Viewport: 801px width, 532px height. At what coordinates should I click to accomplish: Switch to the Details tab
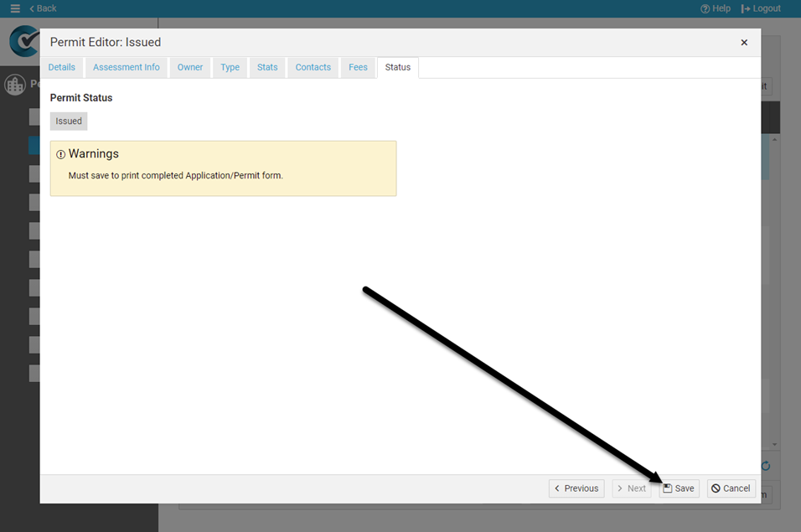tap(62, 67)
